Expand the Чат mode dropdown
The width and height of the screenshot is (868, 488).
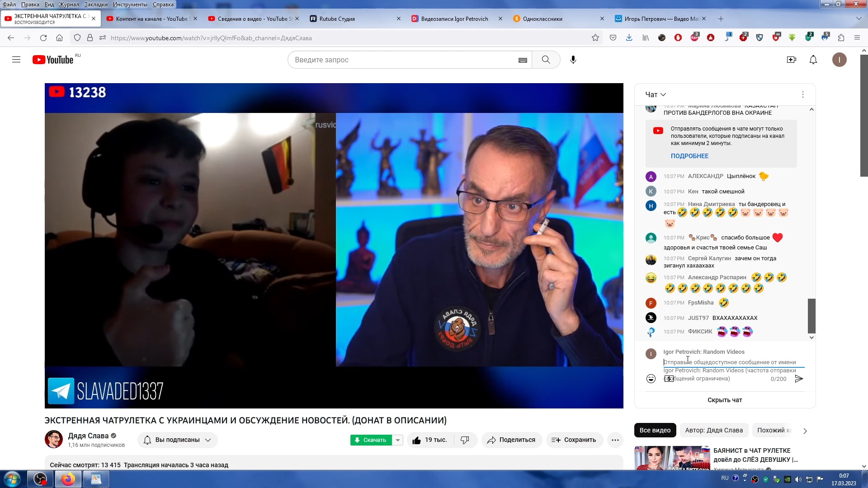click(656, 94)
